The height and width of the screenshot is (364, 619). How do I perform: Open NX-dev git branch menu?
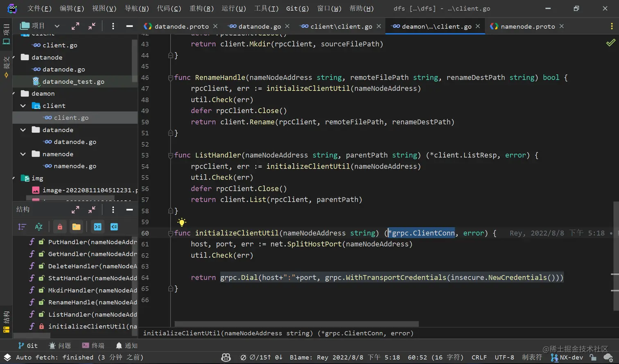click(567, 357)
